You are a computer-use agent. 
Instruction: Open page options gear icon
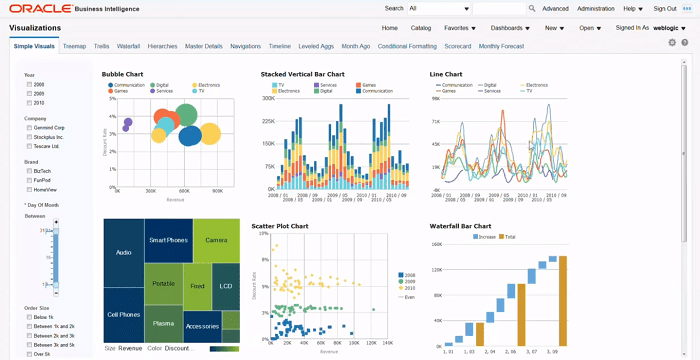[x=672, y=43]
